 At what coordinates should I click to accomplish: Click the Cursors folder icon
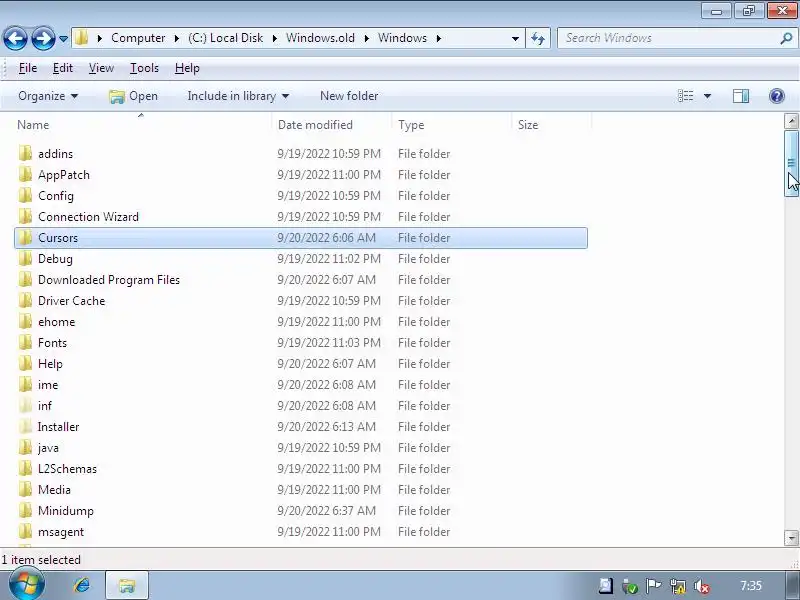(25, 238)
